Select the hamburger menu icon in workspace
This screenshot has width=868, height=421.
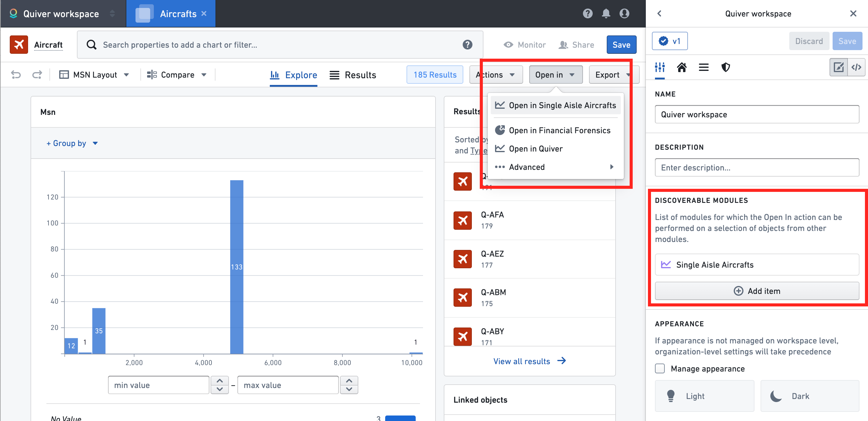(703, 67)
